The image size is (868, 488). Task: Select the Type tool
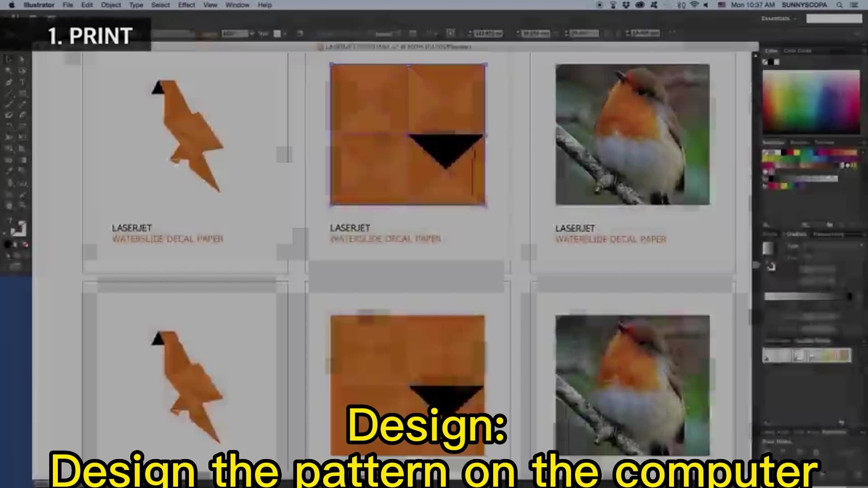point(22,82)
